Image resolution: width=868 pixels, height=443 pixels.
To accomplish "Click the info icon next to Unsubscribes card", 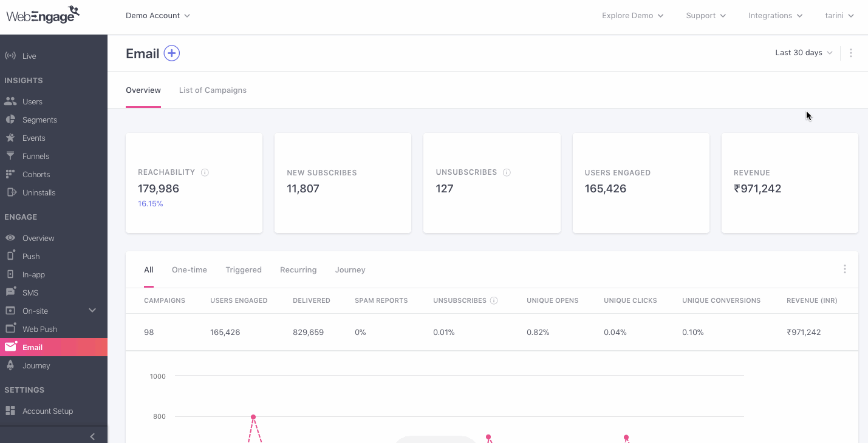I will click(x=507, y=172).
